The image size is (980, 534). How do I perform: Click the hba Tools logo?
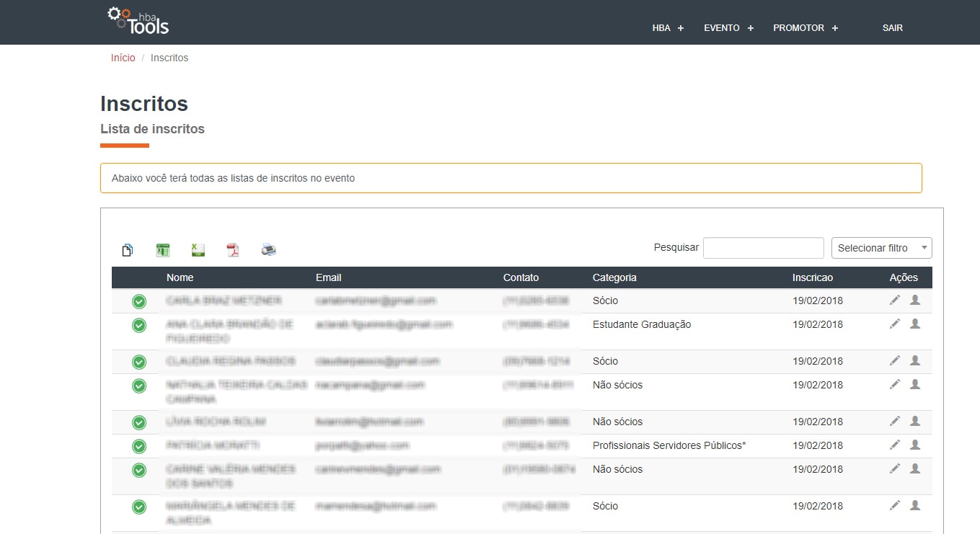coord(138,21)
